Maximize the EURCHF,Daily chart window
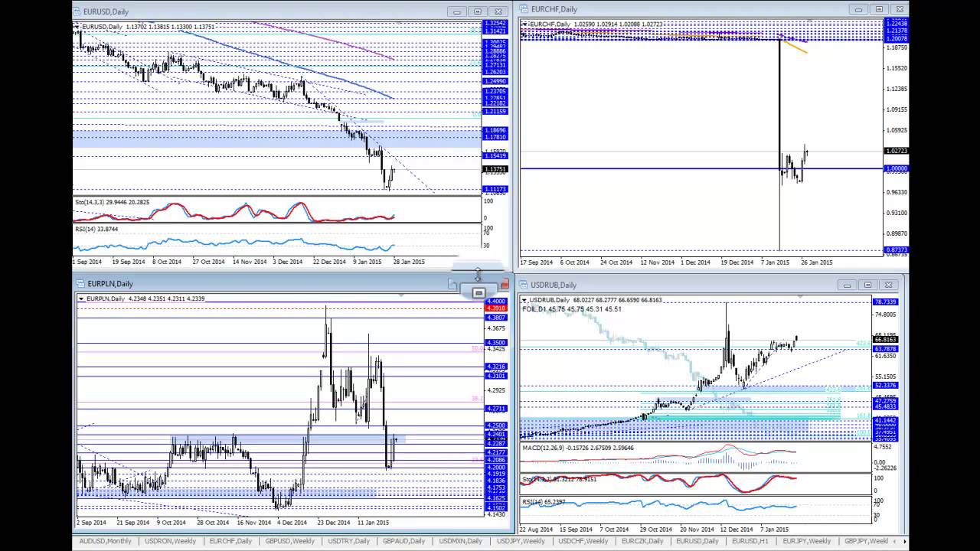Screen dimensions: 980x551 (879, 9)
